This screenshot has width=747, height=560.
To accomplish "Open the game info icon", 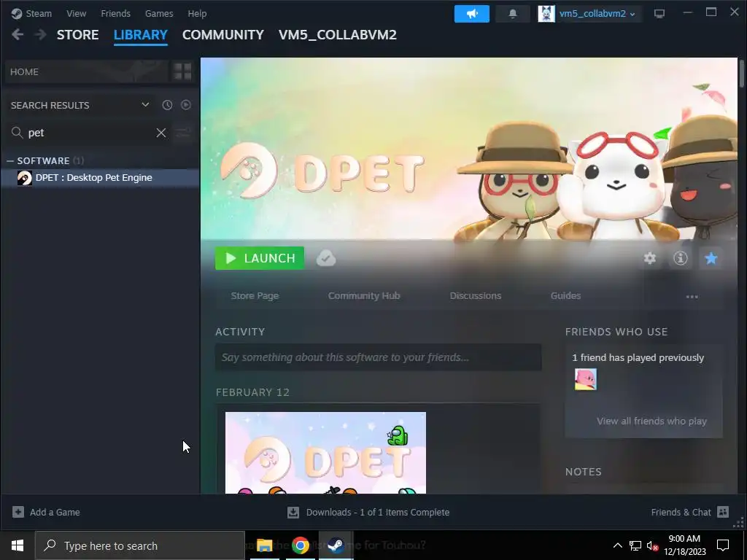I will 681,258.
